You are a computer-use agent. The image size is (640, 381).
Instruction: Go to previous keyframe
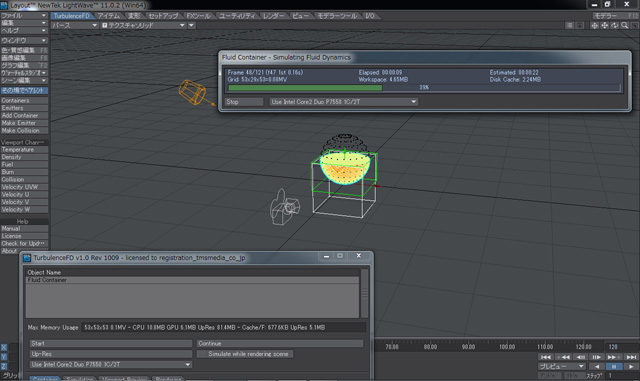[563, 357]
